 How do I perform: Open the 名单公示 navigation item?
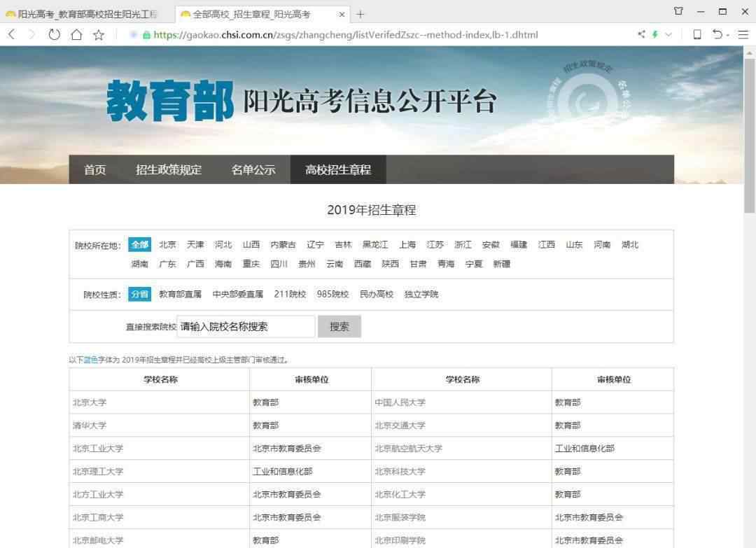(x=253, y=169)
